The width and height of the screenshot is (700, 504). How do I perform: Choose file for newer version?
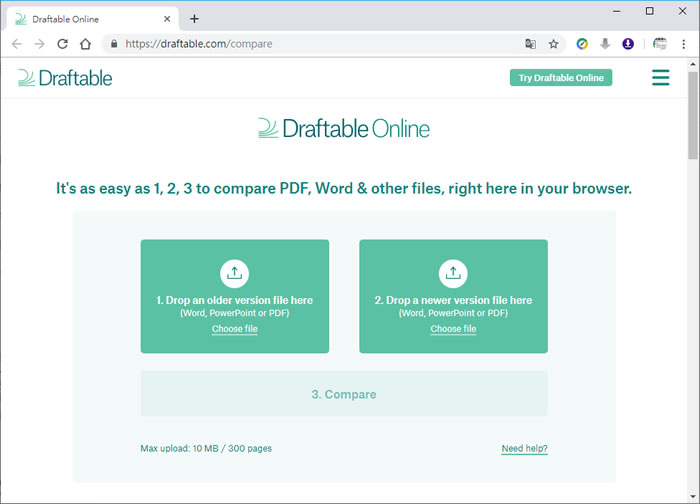453,329
